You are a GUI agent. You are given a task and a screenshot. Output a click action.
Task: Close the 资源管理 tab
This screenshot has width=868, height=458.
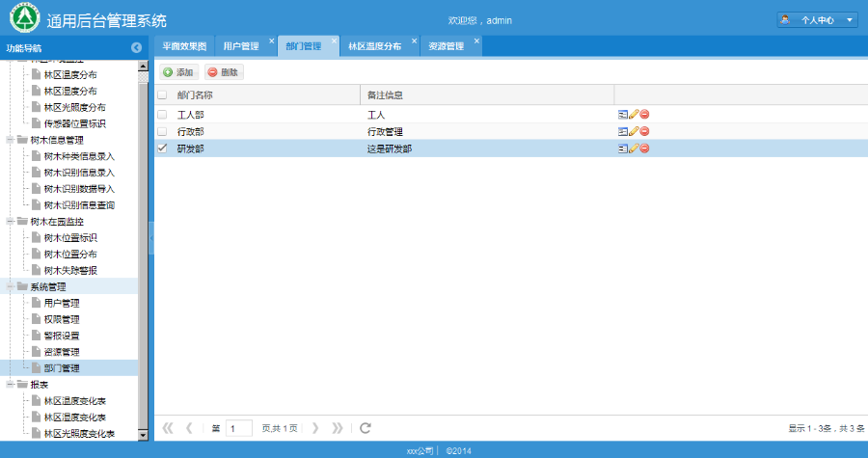(476, 40)
